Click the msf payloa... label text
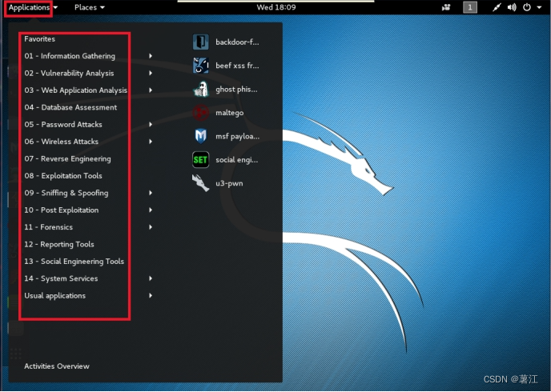The height and width of the screenshot is (392, 551). click(238, 137)
